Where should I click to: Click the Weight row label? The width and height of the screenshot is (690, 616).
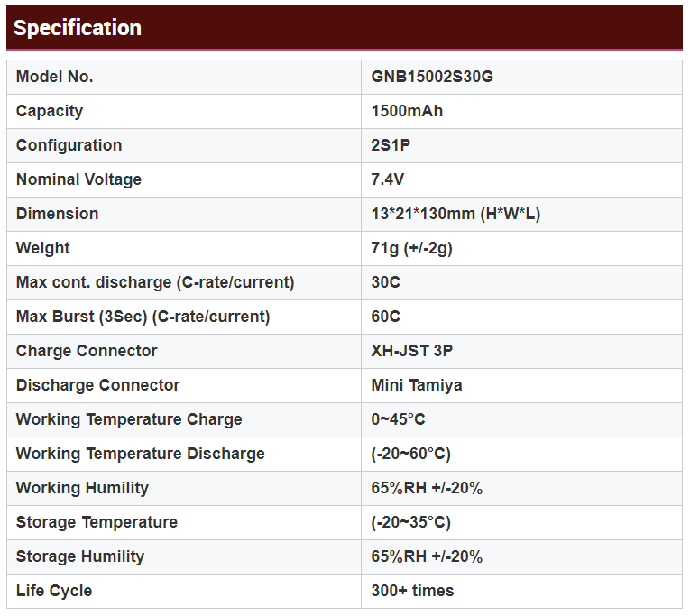pos(42,248)
